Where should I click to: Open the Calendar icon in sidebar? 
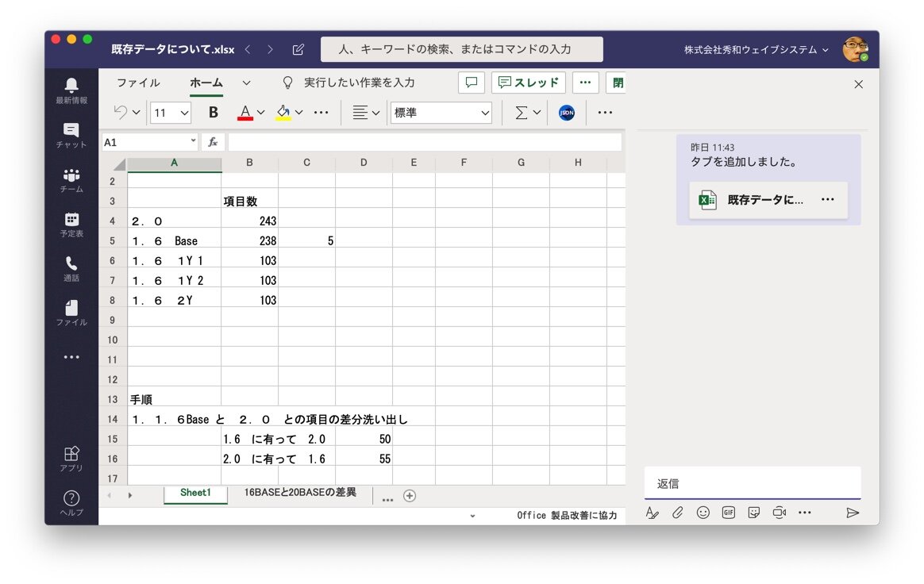(x=71, y=224)
